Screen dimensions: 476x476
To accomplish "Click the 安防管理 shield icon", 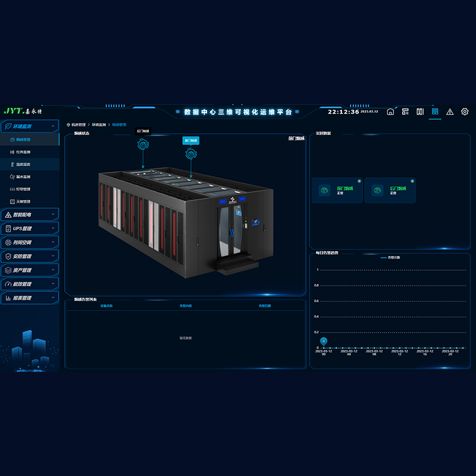I will (x=8, y=256).
